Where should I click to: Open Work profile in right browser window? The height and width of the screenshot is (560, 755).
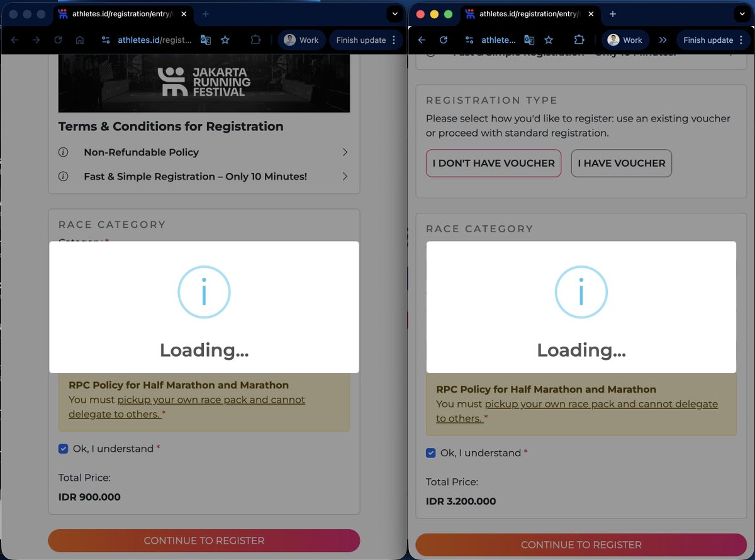[x=625, y=40]
